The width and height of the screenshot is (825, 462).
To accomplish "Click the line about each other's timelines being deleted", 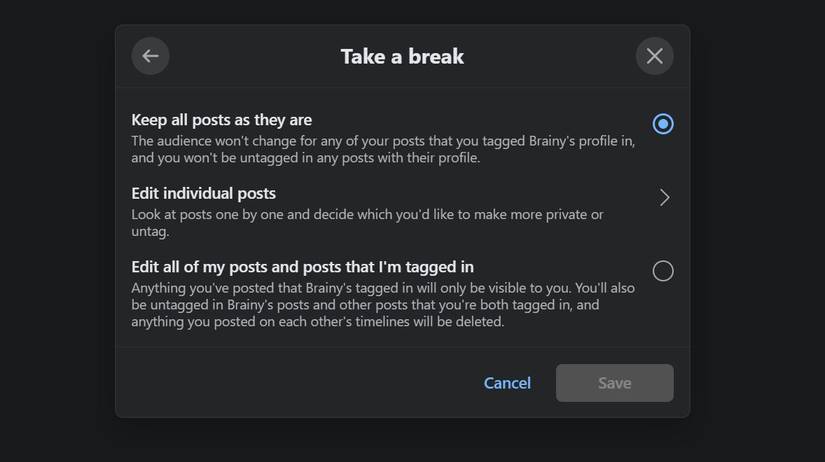I will click(x=317, y=322).
